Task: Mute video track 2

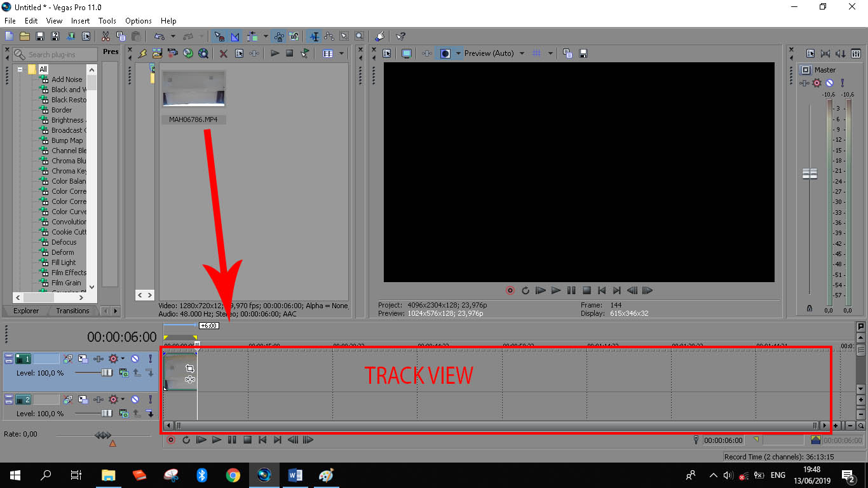Action: coord(135,400)
